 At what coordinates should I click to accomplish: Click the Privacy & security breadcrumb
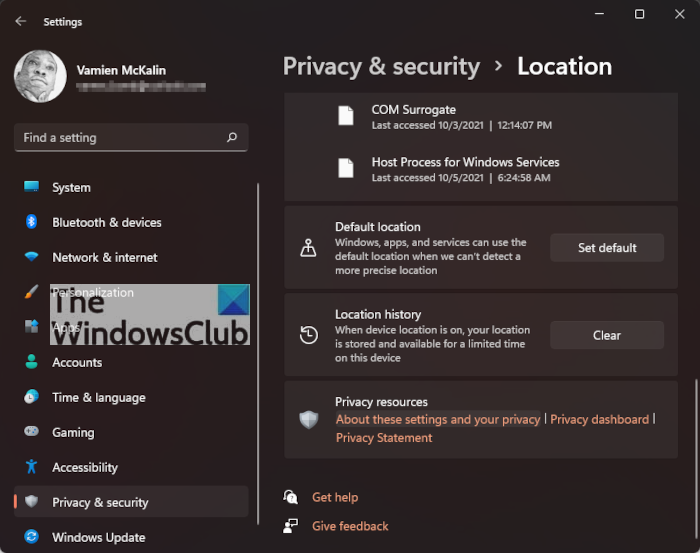pos(381,67)
